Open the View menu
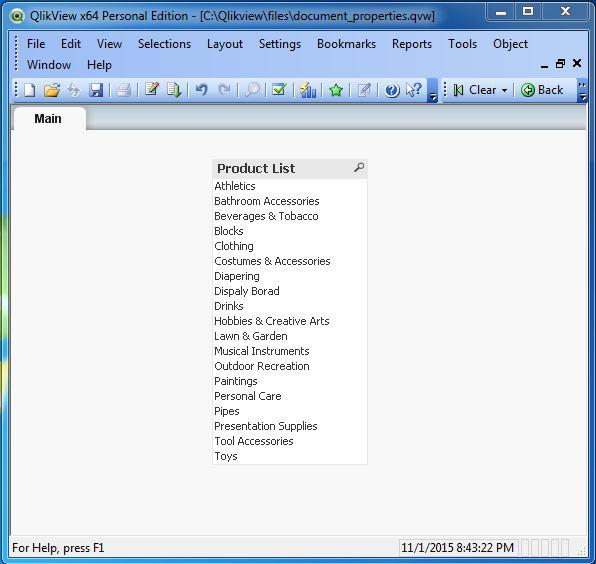This screenshot has height=564, width=596. pos(109,44)
